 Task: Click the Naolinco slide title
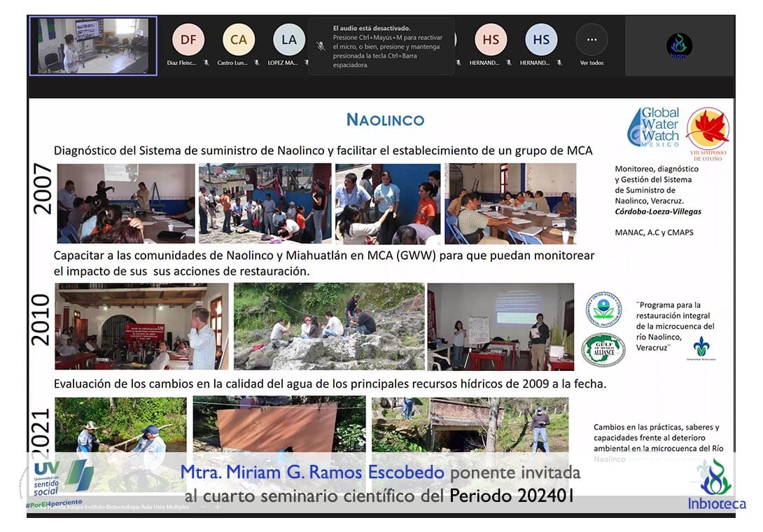pos(385,120)
